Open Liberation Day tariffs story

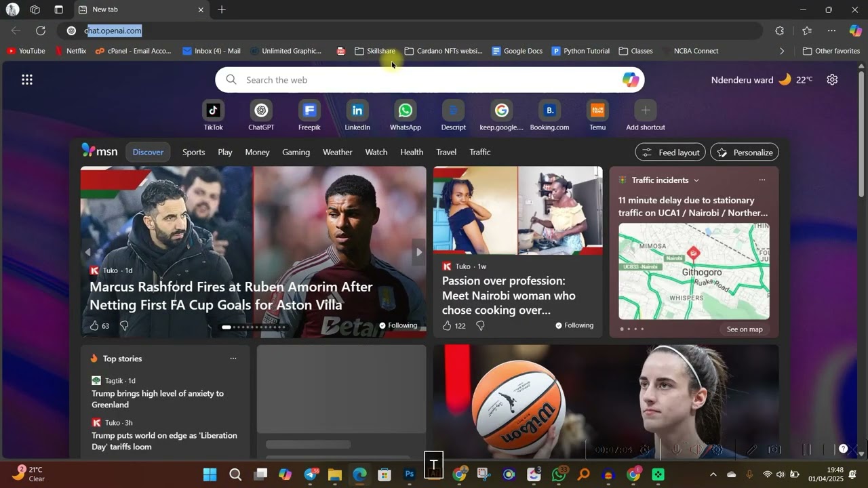(x=164, y=441)
